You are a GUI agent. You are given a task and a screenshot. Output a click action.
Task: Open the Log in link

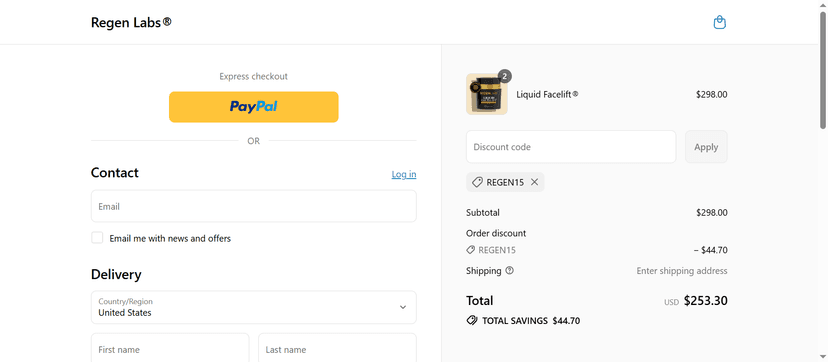(404, 174)
